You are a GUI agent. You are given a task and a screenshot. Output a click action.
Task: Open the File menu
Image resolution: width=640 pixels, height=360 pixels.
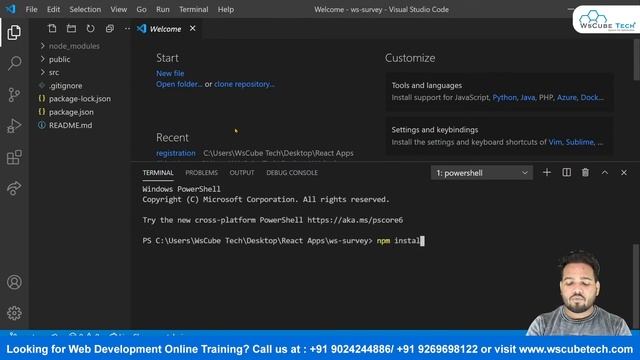(31, 9)
